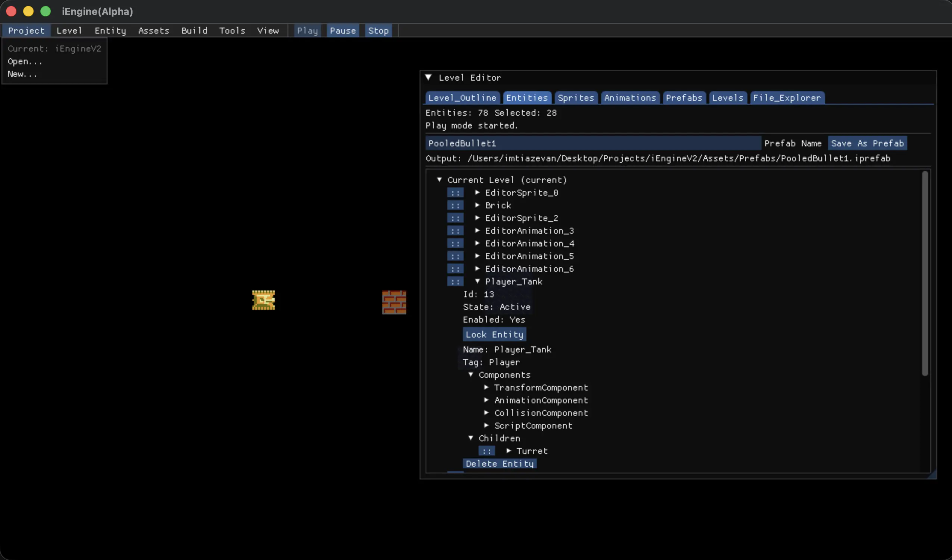Click drag handle beside Turret child

tap(486, 451)
